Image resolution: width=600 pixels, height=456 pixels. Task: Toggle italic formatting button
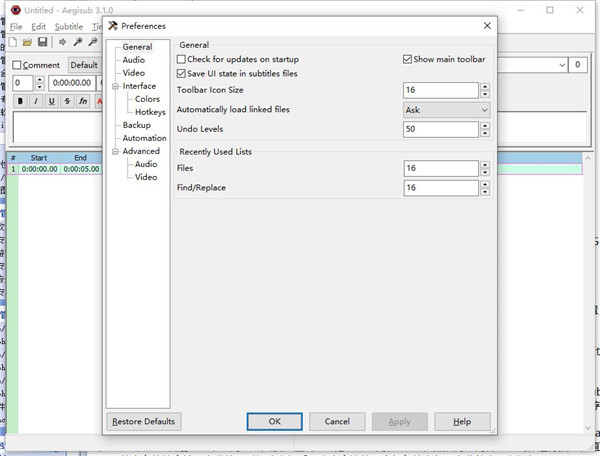click(x=36, y=101)
